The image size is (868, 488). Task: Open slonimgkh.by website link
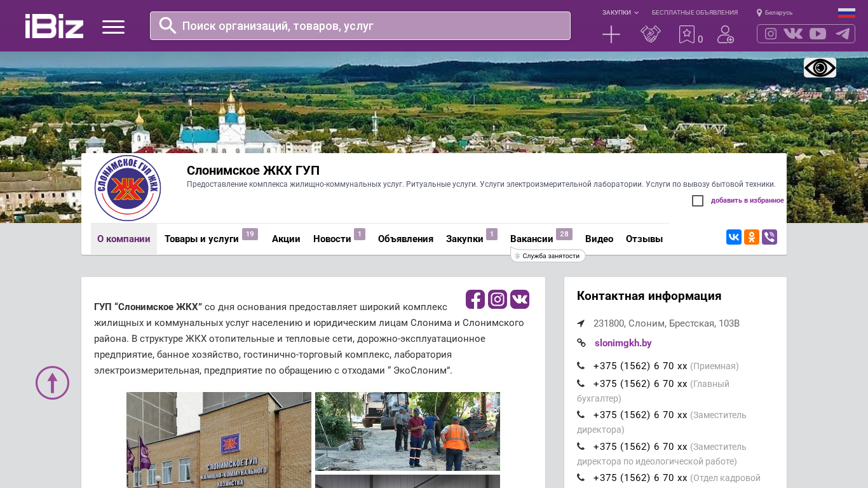pos(623,343)
